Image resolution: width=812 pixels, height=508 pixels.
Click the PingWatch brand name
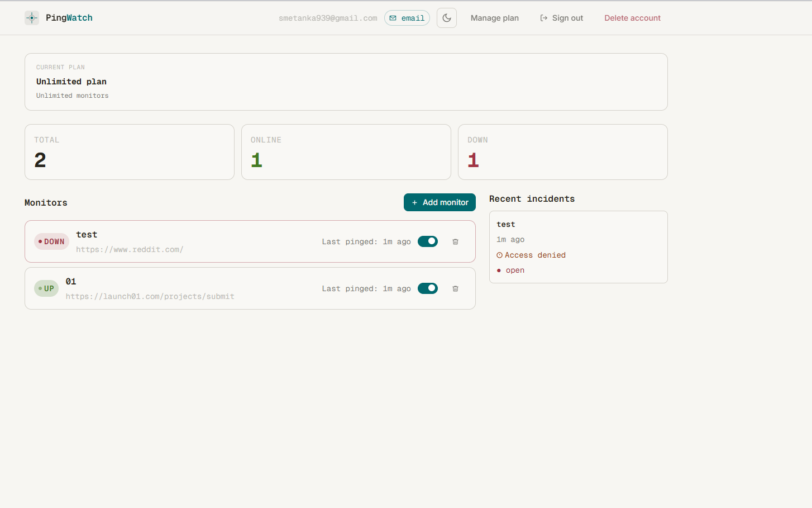69,18
